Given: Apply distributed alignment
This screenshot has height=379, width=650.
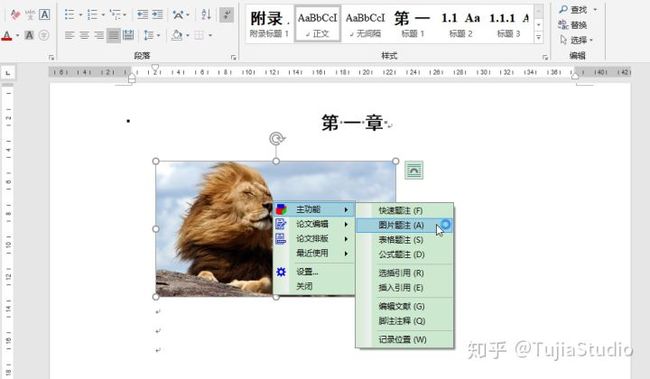Looking at the screenshot, I should click(x=128, y=36).
